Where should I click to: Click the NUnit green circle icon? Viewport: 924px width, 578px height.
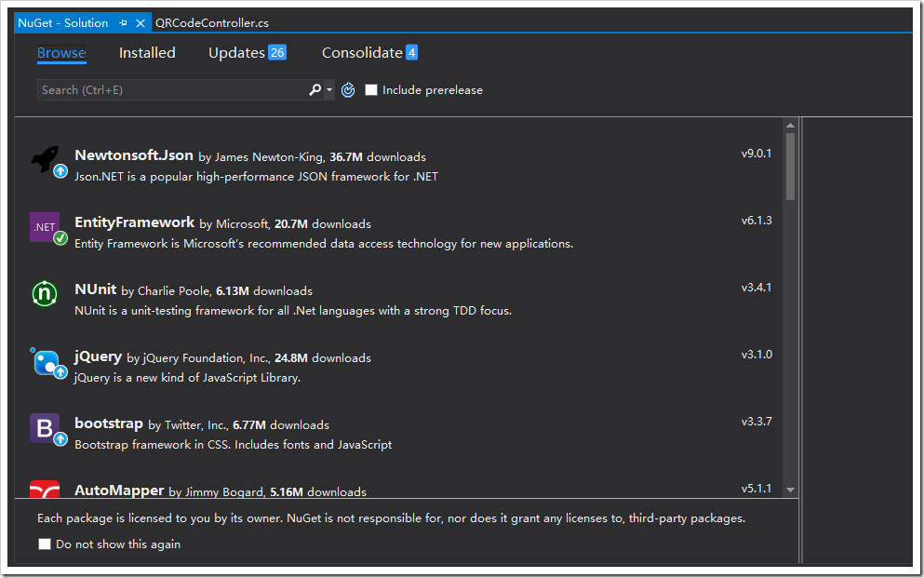click(x=45, y=294)
